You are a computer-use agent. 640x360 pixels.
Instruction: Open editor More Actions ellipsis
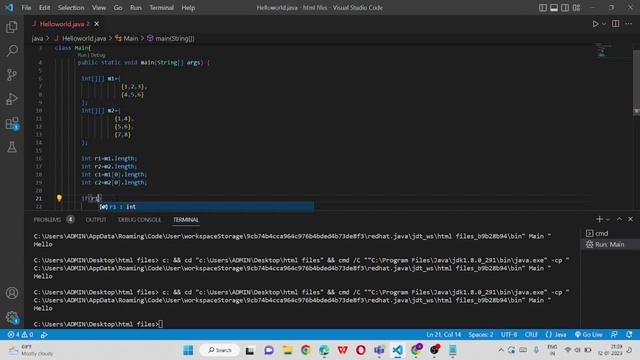[629, 24]
